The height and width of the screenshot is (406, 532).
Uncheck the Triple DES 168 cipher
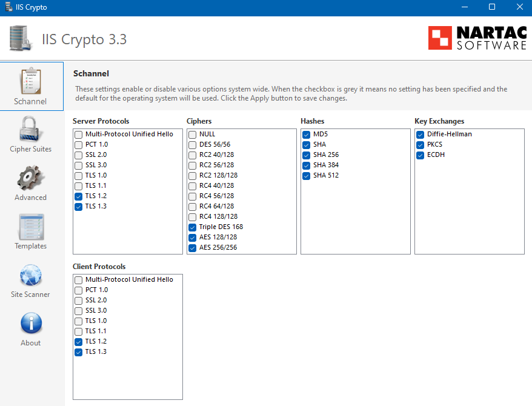tap(192, 227)
